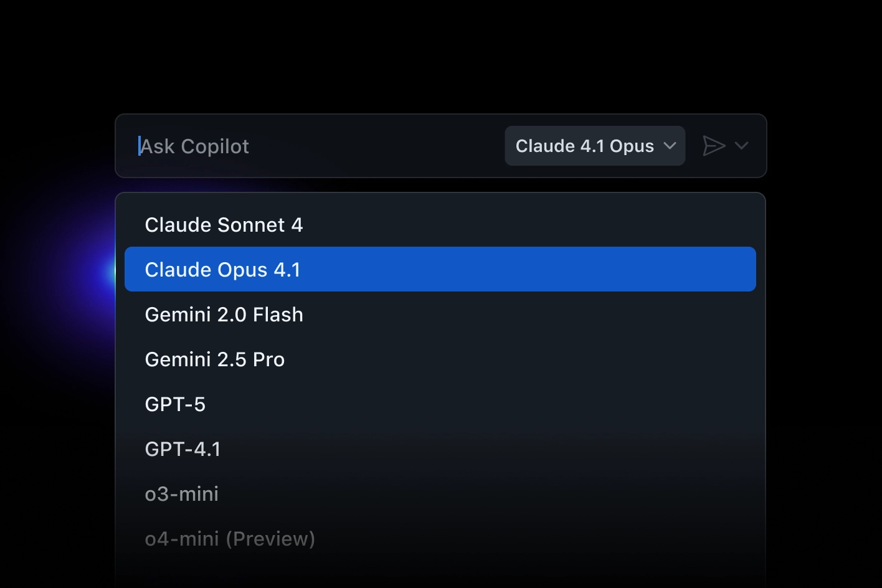This screenshot has width=882, height=588.
Task: Send the prompt with the paper plane icon
Action: tap(714, 146)
